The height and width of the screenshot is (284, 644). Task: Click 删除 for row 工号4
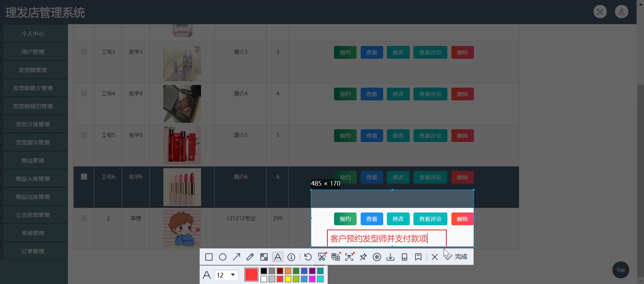pos(462,94)
